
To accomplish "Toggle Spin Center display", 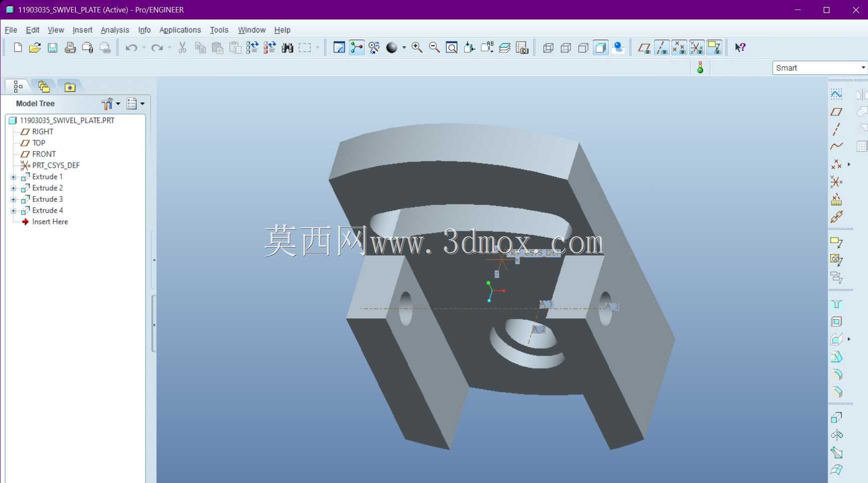I will [356, 48].
